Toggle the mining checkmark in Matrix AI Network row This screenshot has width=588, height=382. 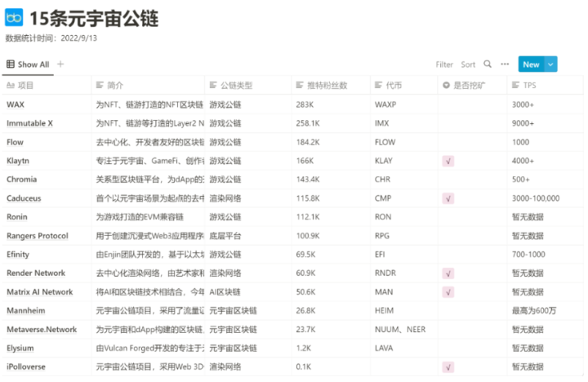point(448,292)
